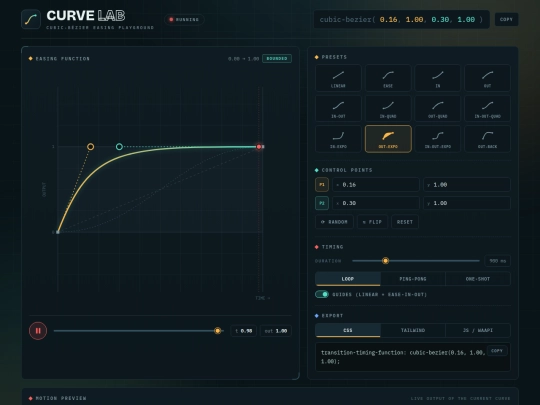Viewport: 540px width, 405px height.
Task: Reset the control points
Action: coord(405,222)
